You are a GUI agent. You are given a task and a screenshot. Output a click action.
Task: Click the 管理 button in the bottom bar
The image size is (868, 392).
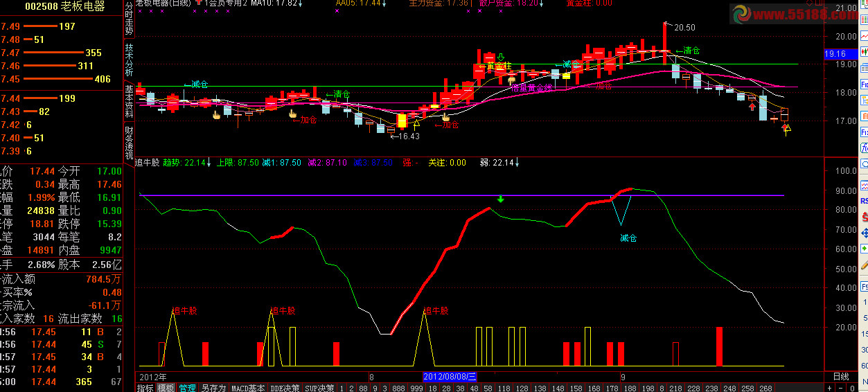187,387
